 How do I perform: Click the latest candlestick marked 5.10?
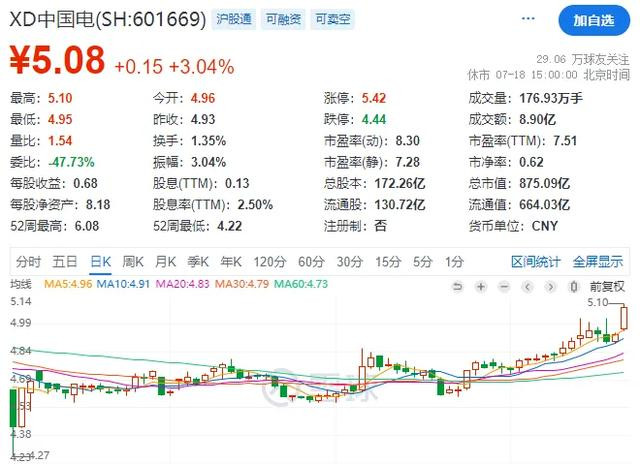click(x=624, y=318)
